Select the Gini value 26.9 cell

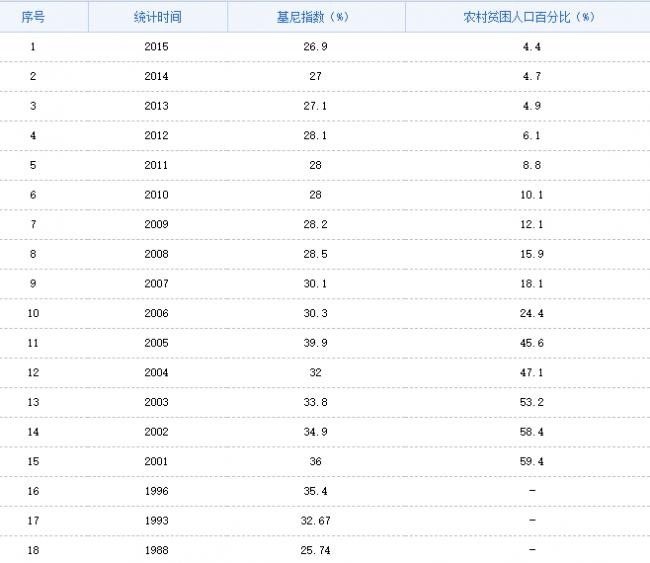pos(316,47)
